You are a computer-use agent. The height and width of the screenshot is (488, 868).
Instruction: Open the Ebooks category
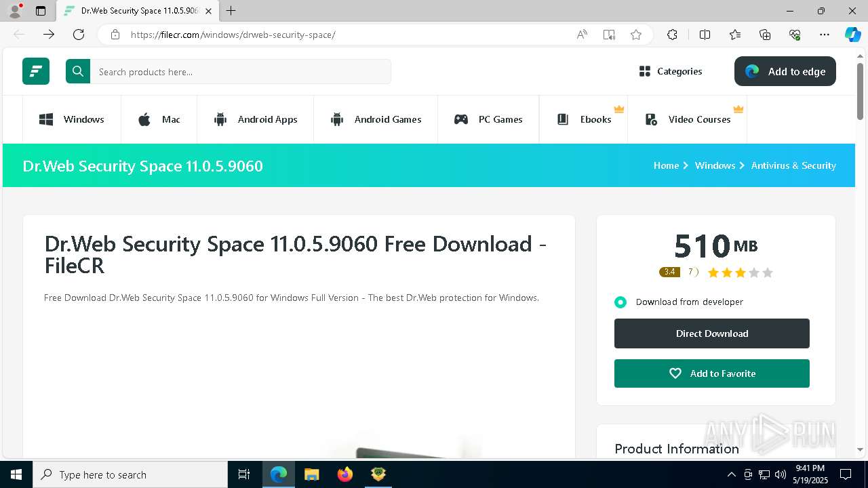[x=584, y=119]
